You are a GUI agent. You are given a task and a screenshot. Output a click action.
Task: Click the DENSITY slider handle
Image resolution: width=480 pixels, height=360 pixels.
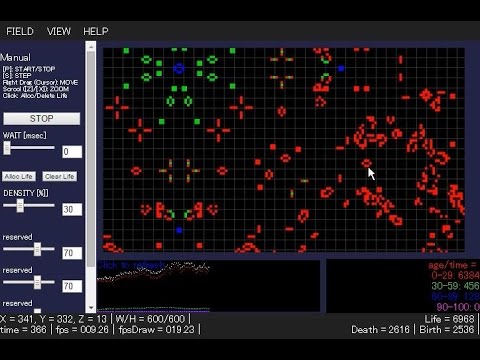tap(20, 206)
